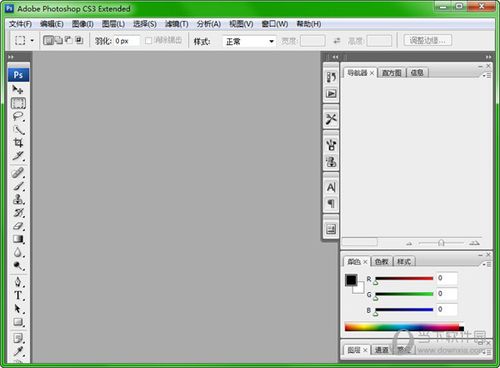Swap width and height arrows button

(337, 41)
